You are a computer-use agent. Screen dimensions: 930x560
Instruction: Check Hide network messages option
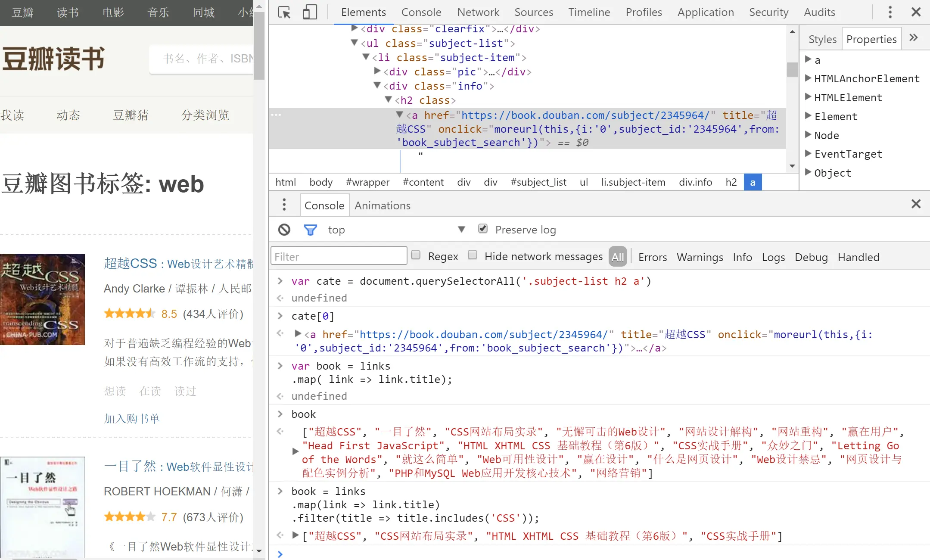[473, 255]
